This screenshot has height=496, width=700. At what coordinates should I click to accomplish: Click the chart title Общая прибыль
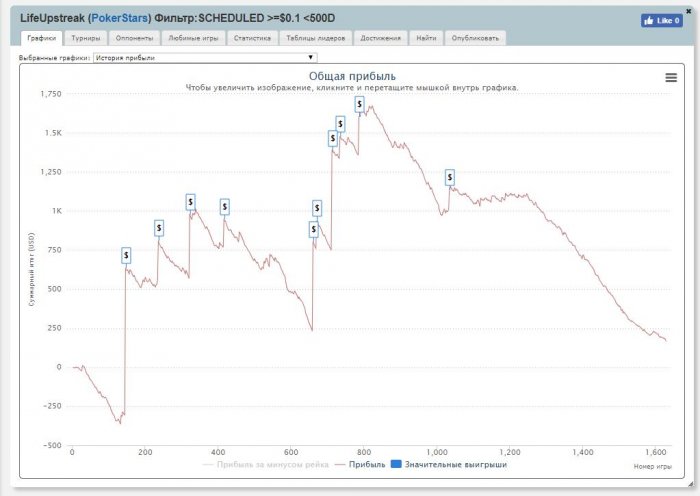coord(352,76)
